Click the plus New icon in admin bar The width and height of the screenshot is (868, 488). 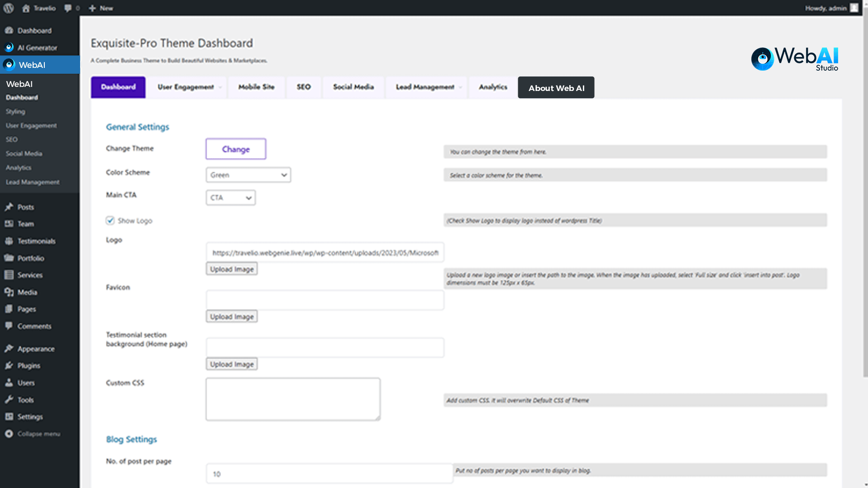click(92, 8)
